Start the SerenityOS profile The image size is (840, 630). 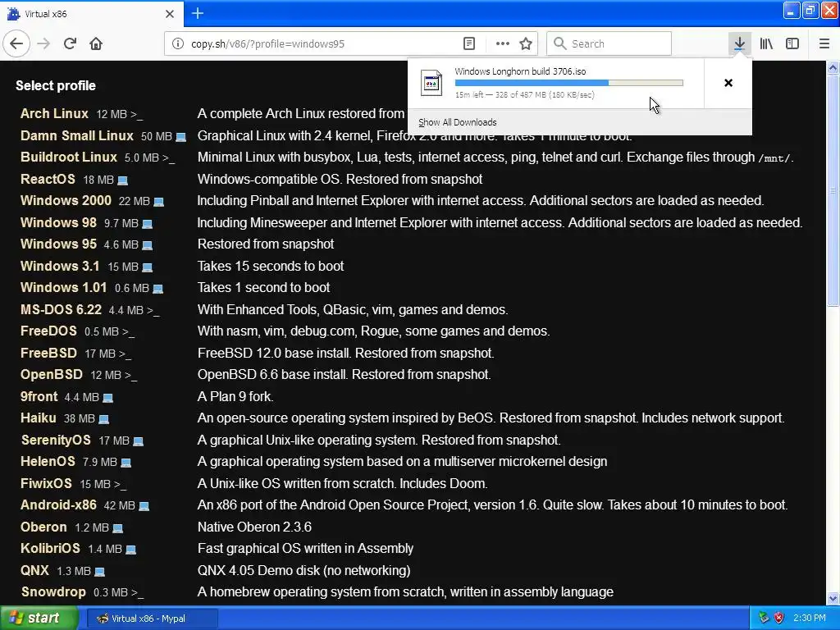(56, 440)
